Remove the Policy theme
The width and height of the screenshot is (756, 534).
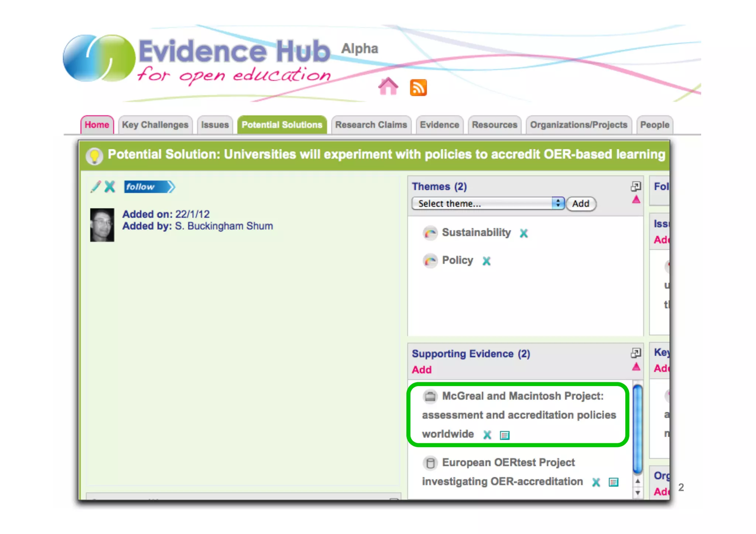486,261
